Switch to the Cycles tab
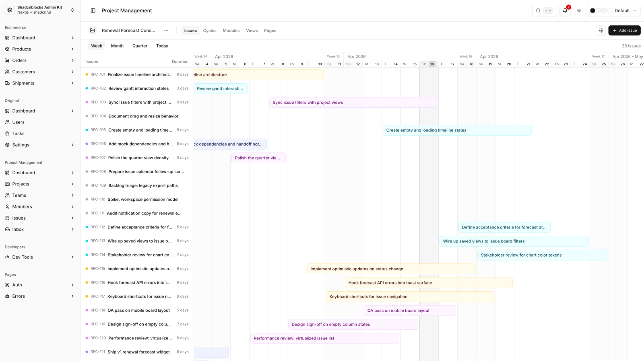The height and width of the screenshot is (362, 644). click(210, 31)
